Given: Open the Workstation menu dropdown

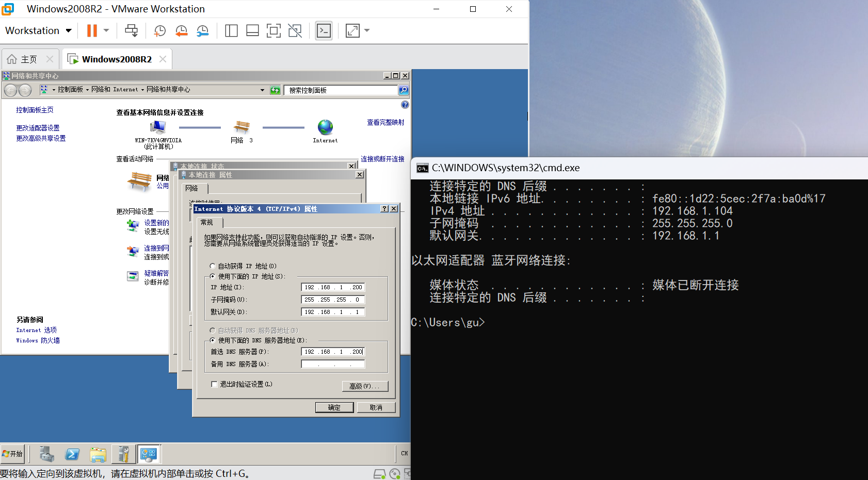Looking at the screenshot, I should point(38,30).
